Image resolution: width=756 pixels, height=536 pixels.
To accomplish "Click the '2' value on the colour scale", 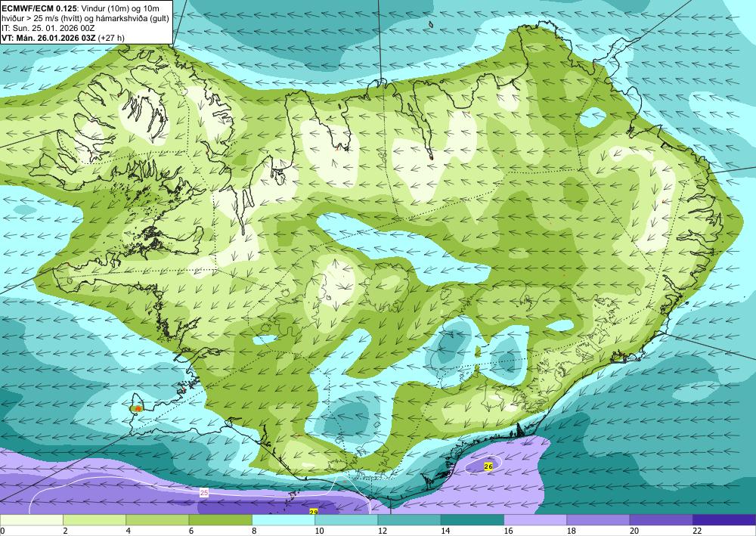I will point(65,531).
